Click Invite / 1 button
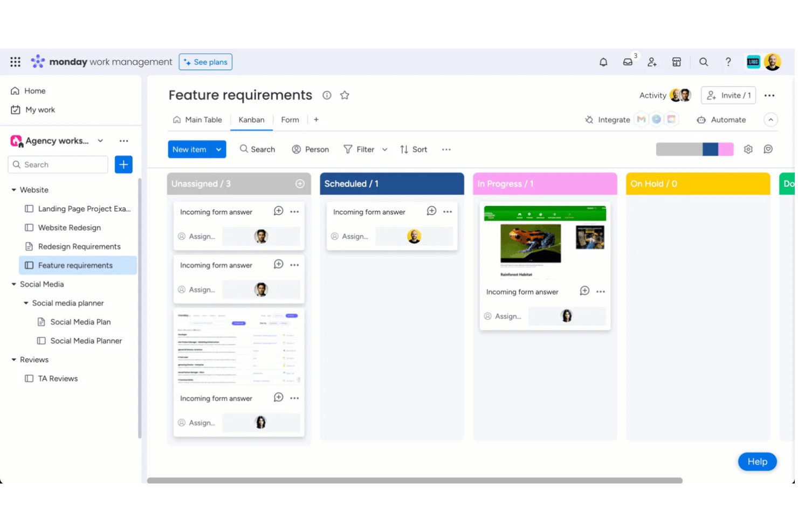 (x=728, y=95)
